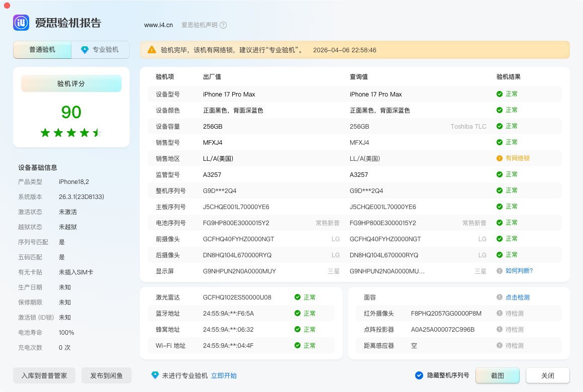
Task: Click the half star in the rating row
Action: 98,133
